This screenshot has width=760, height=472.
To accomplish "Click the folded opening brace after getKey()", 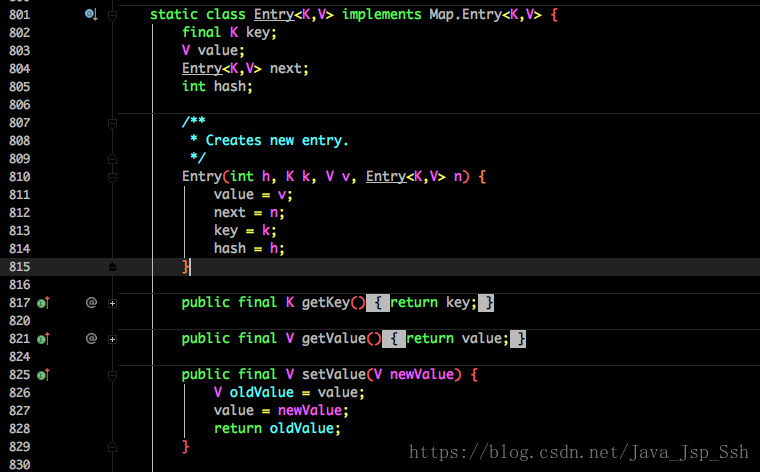I will [x=378, y=303].
